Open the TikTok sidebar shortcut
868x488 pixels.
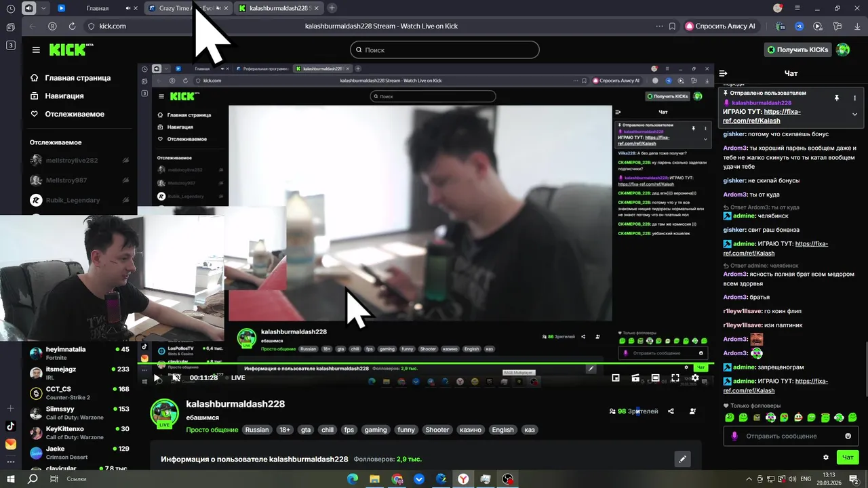(10, 426)
